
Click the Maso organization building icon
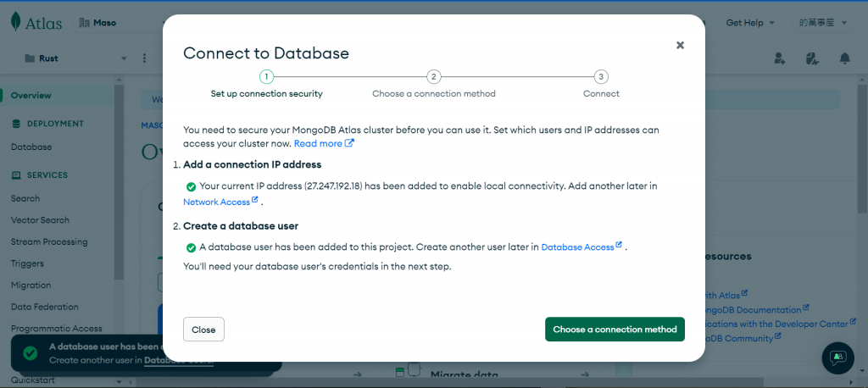point(84,23)
